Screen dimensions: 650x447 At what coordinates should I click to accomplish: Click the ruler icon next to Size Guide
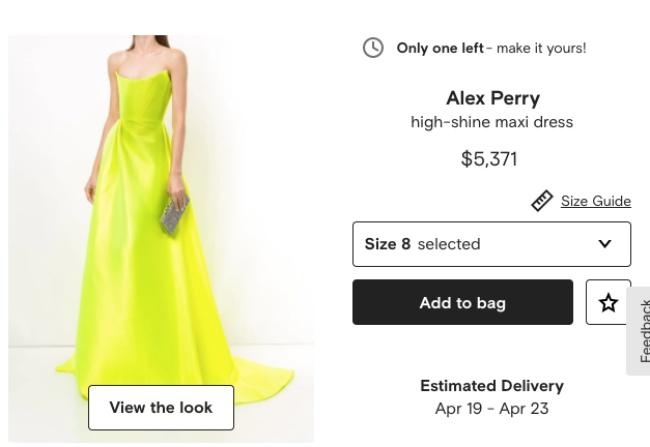(x=543, y=201)
